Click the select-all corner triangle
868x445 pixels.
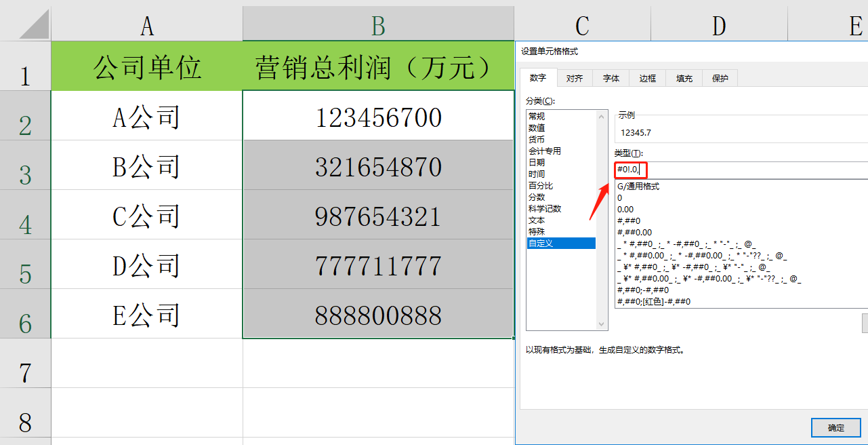point(34,24)
